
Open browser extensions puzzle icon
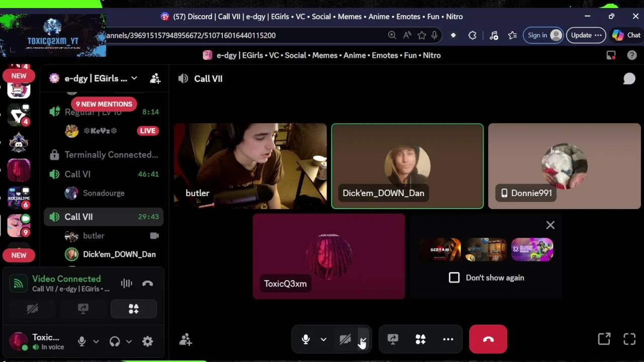tap(472, 35)
